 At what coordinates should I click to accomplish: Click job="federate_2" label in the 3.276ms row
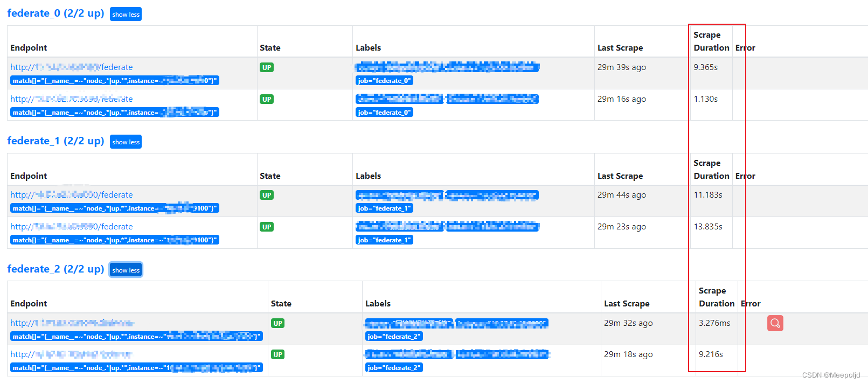point(394,337)
